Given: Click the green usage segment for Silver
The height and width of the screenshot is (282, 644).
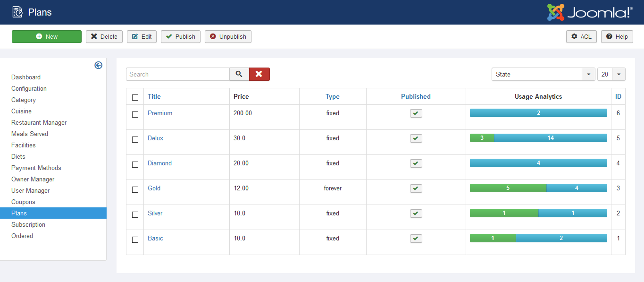Looking at the screenshot, I should [x=504, y=213].
